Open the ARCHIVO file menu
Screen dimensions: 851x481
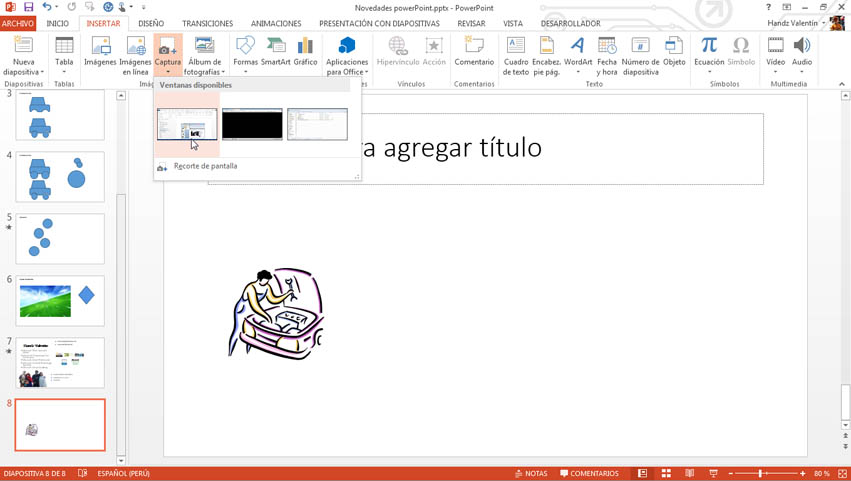pos(18,23)
